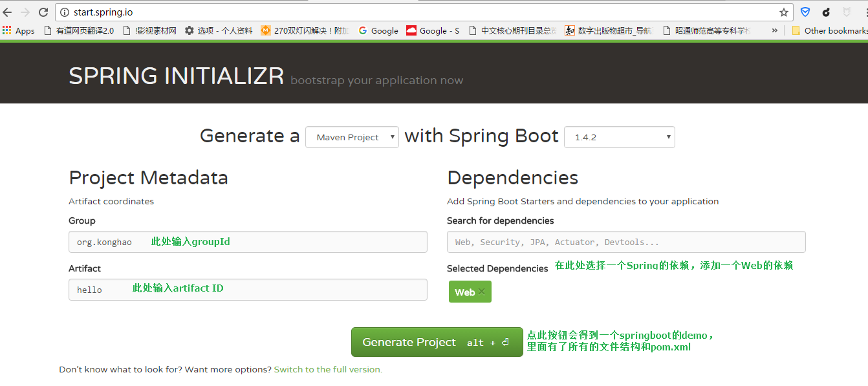Bookmark this page with the star icon
The width and height of the screenshot is (868, 386).
(x=784, y=12)
